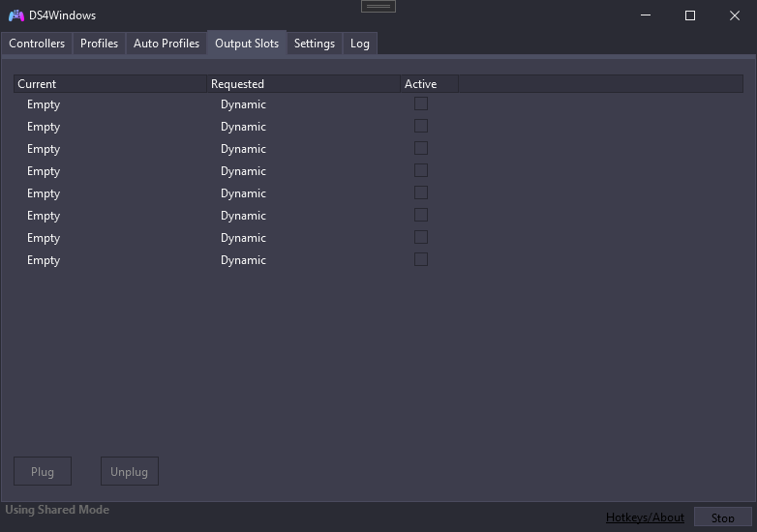The width and height of the screenshot is (757, 532).
Task: Click the last row's Dynamic value
Action: [243, 260]
